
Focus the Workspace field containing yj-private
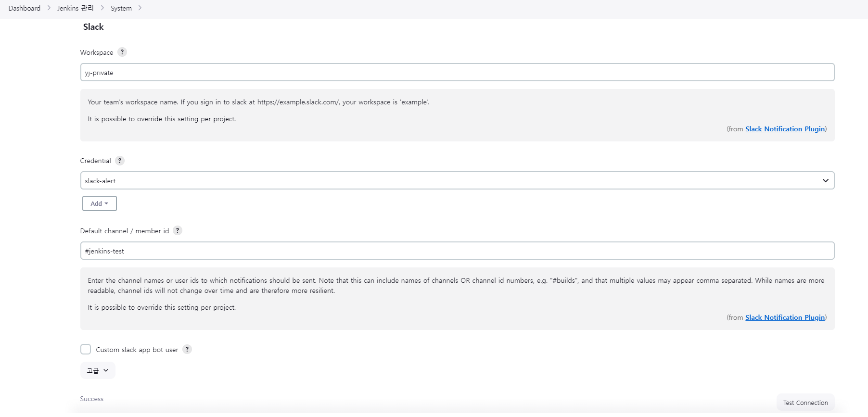tap(457, 72)
